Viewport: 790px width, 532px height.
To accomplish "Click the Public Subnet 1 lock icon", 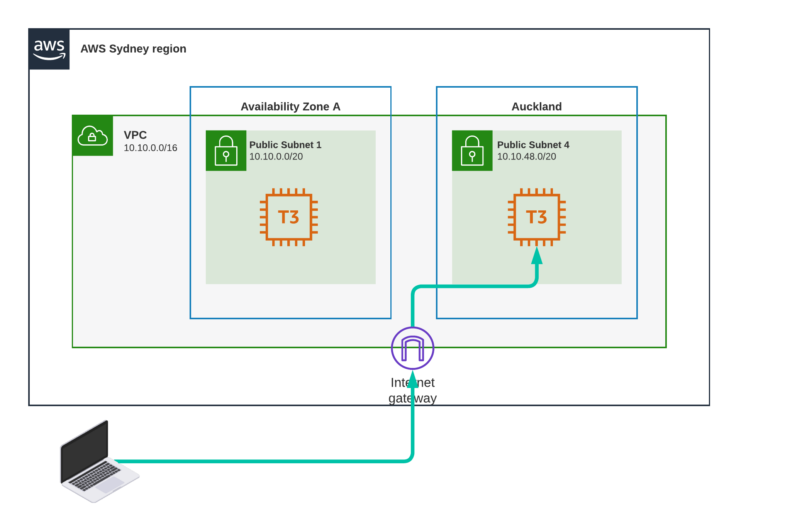I will [226, 151].
